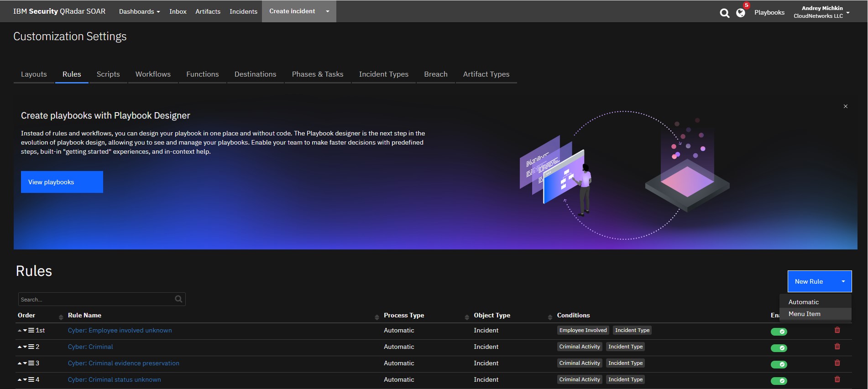The width and height of the screenshot is (868, 389).
Task: Switch to the Workflows tab
Action: click(153, 74)
